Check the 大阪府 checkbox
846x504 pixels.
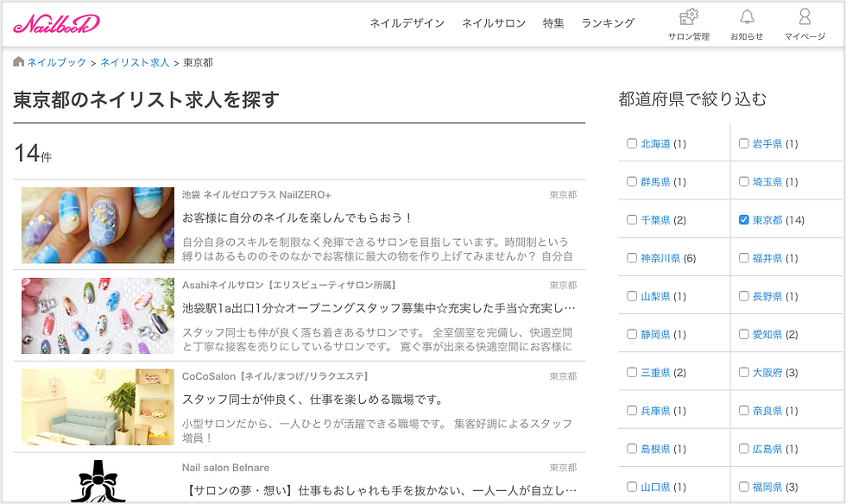click(x=743, y=372)
